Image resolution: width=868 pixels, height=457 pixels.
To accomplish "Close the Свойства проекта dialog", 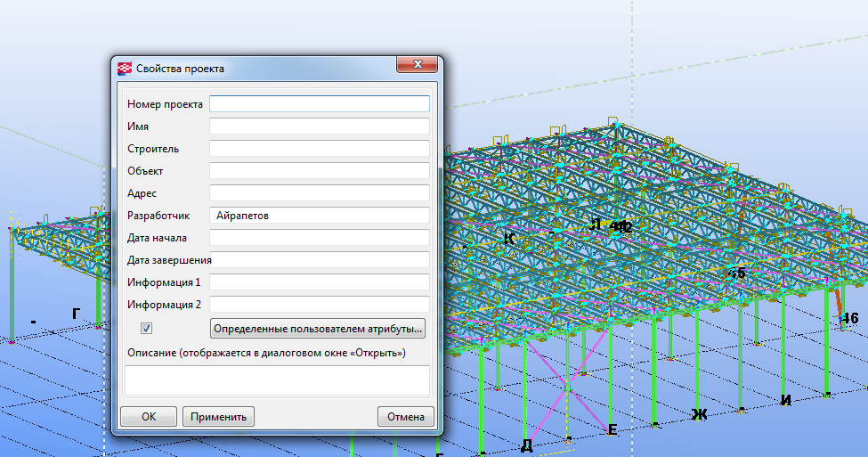I will coord(416,67).
